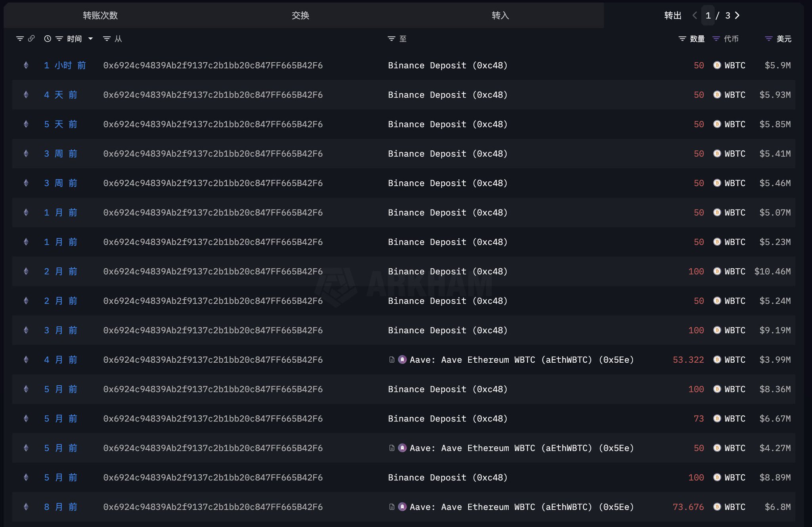Click the value $5.24M

click(775, 301)
